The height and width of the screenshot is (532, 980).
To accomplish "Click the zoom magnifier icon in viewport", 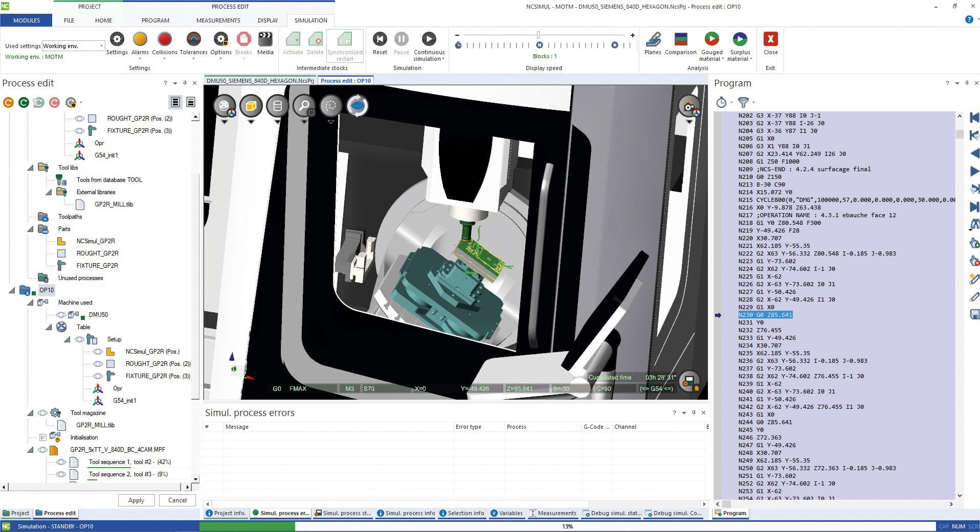I will (x=304, y=106).
